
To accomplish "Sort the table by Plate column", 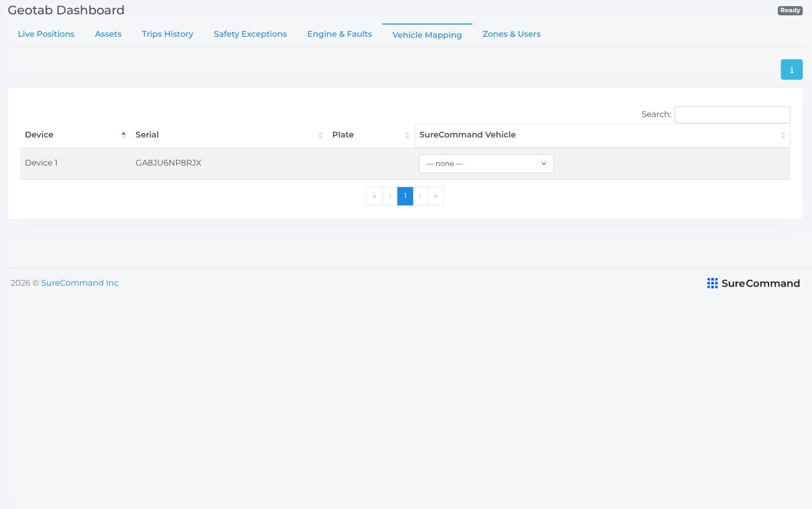I will 371,135.
